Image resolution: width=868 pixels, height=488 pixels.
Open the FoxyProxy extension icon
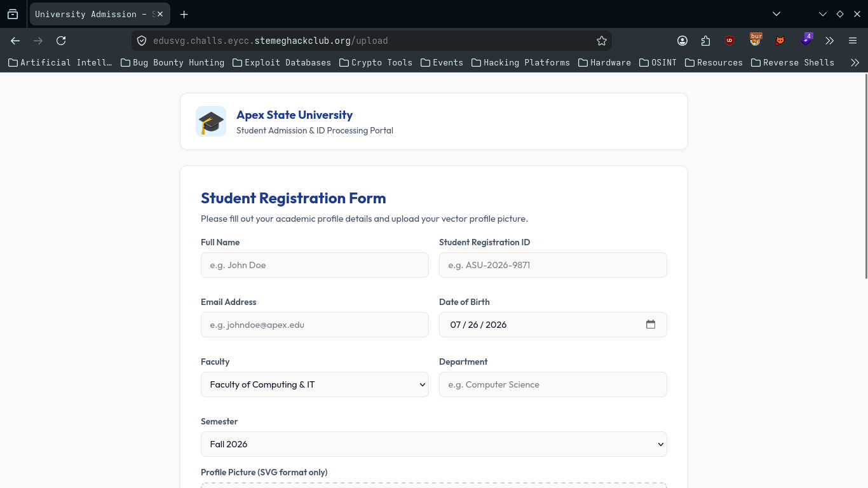coord(780,41)
